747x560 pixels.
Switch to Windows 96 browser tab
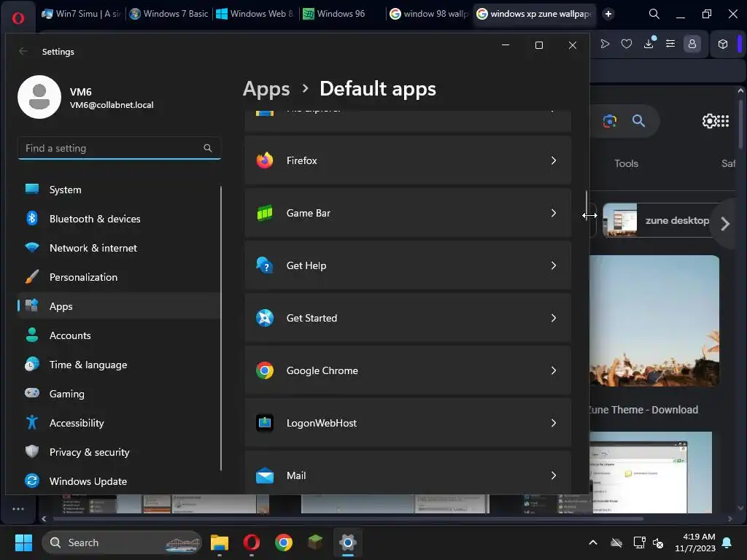[x=341, y=14]
